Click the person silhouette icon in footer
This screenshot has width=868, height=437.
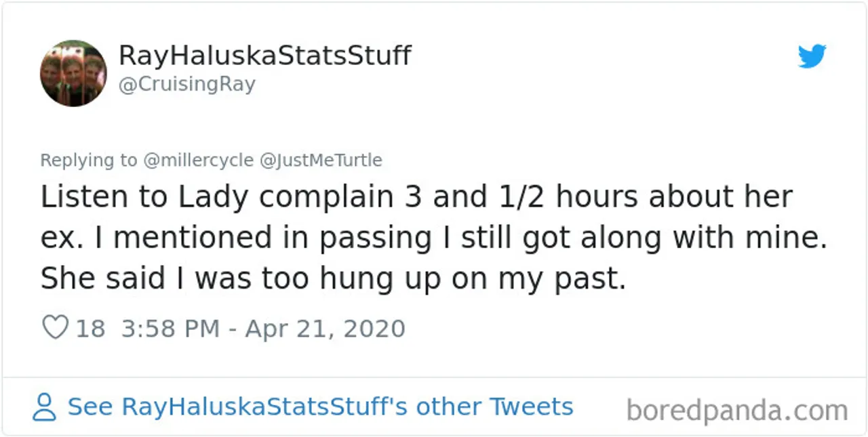(x=44, y=407)
